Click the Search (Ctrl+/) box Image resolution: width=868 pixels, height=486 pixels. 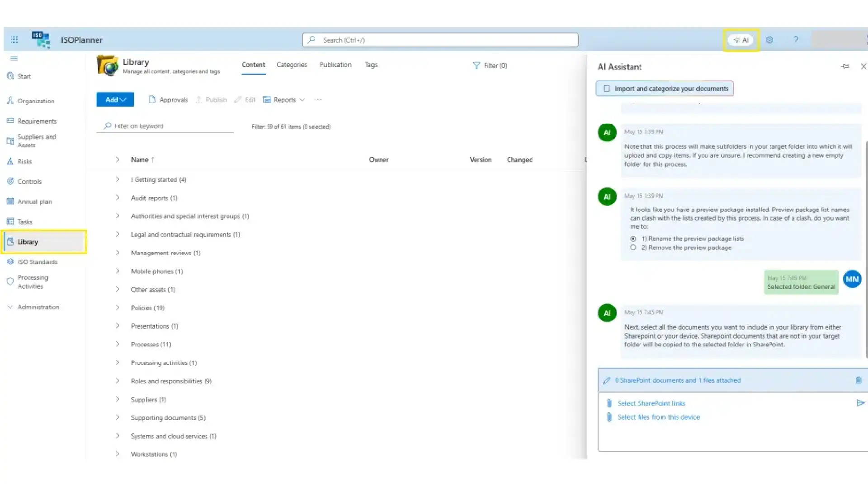440,40
